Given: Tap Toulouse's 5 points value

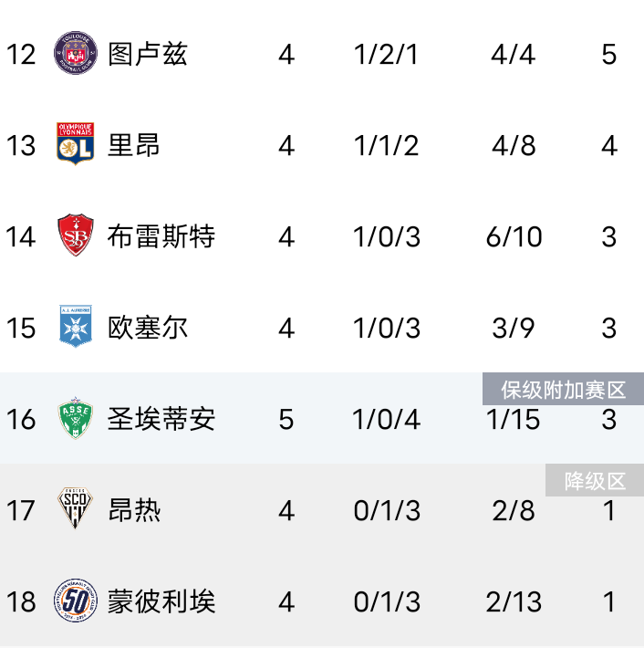Looking at the screenshot, I should coord(609,54).
